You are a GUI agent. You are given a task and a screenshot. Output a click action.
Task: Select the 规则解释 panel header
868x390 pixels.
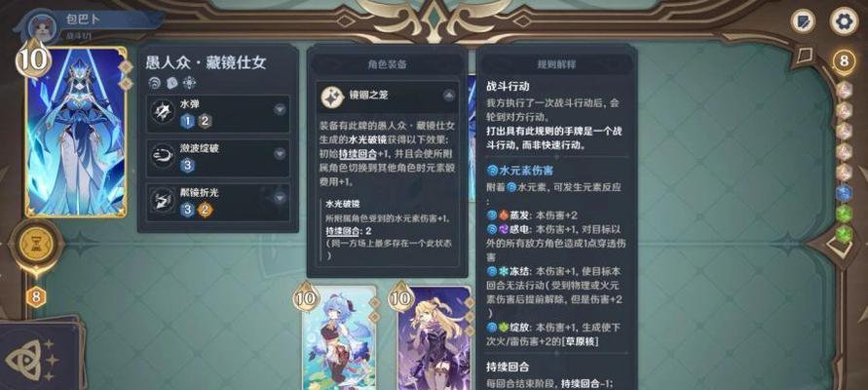click(556, 64)
